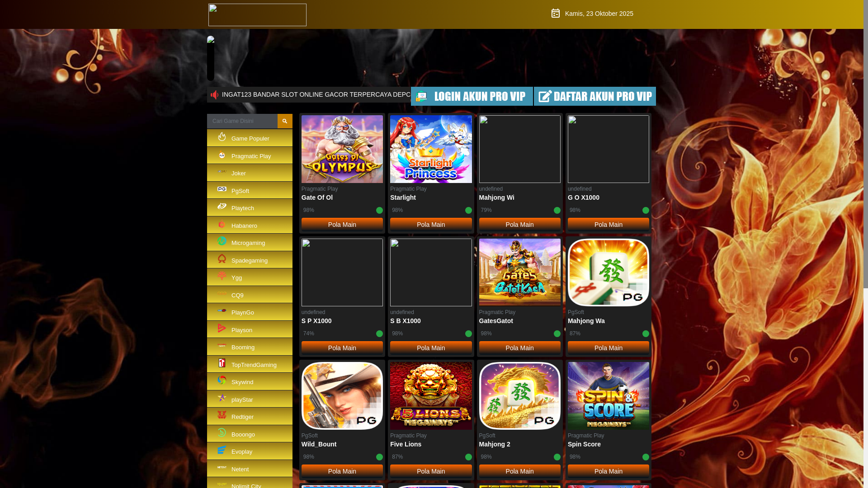Select the Microgaming provider menu item
This screenshot has height=488, width=868.
[250, 242]
